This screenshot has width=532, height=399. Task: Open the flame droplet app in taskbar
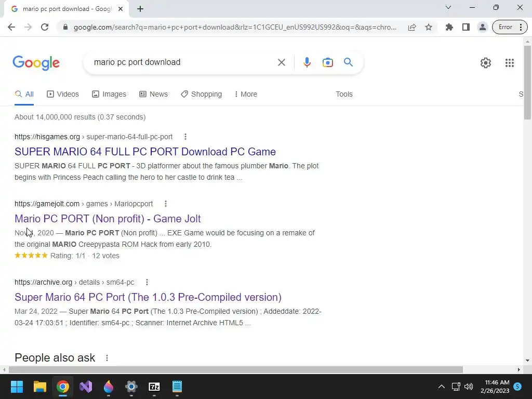tap(109, 387)
